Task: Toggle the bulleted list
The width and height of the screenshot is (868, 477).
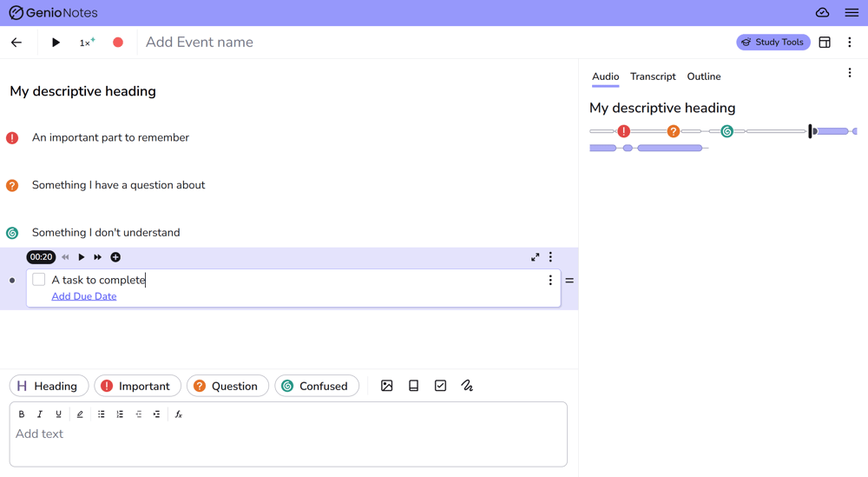Action: (x=102, y=414)
